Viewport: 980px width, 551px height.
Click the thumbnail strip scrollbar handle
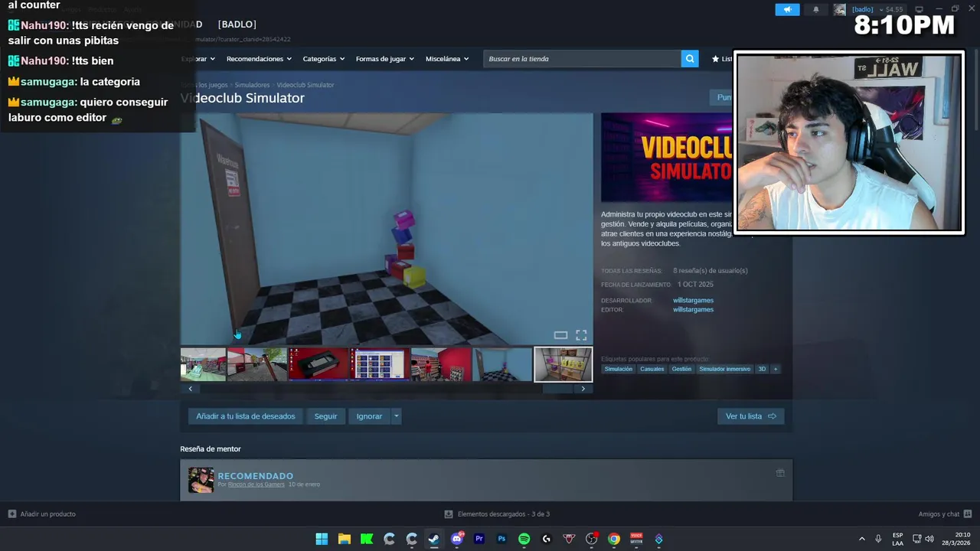pos(557,389)
